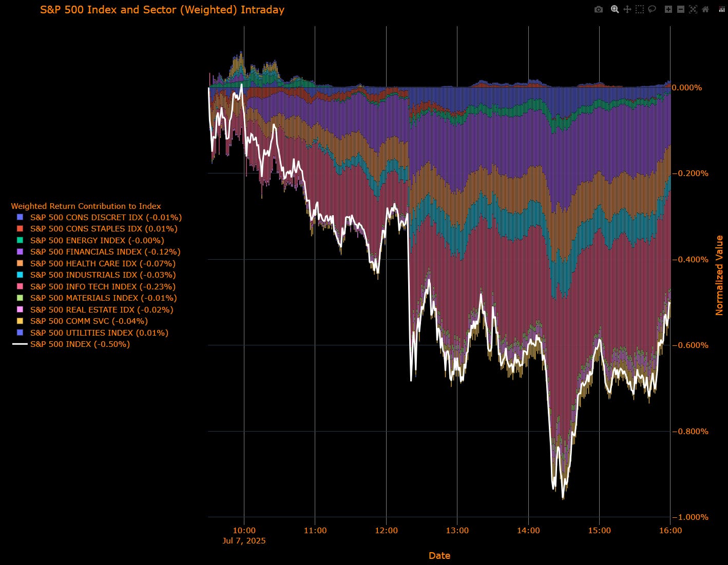This screenshot has width=728, height=565.
Task: Zoom out with the minus icon
Action: tap(680, 9)
